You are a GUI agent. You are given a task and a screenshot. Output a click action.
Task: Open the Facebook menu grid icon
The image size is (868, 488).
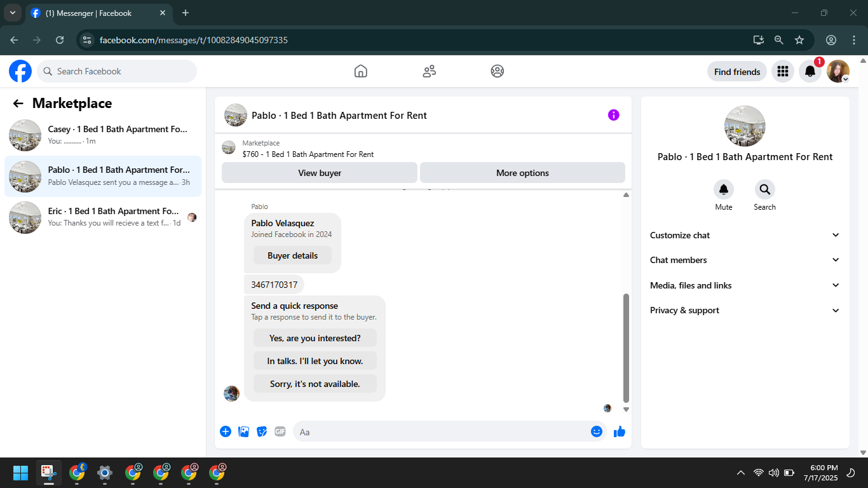[x=783, y=71]
